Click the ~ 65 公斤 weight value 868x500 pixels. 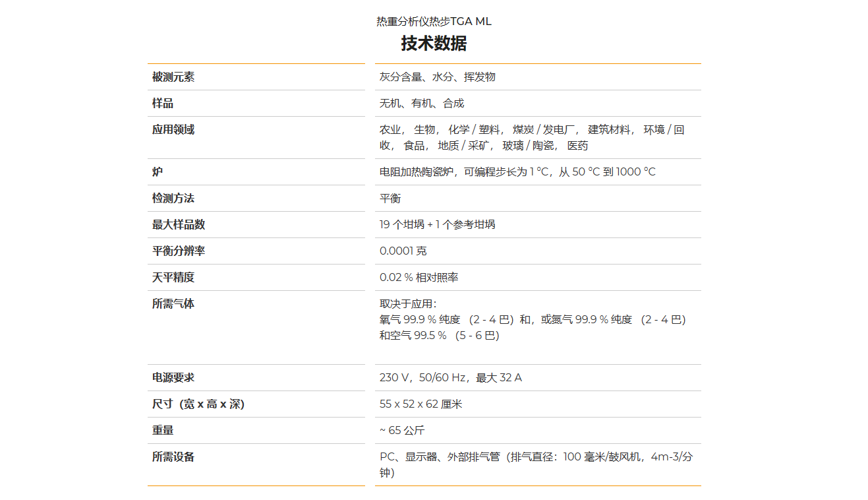[x=402, y=431]
